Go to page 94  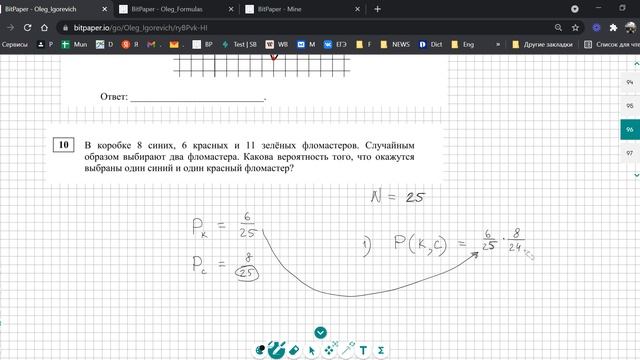[629, 82]
